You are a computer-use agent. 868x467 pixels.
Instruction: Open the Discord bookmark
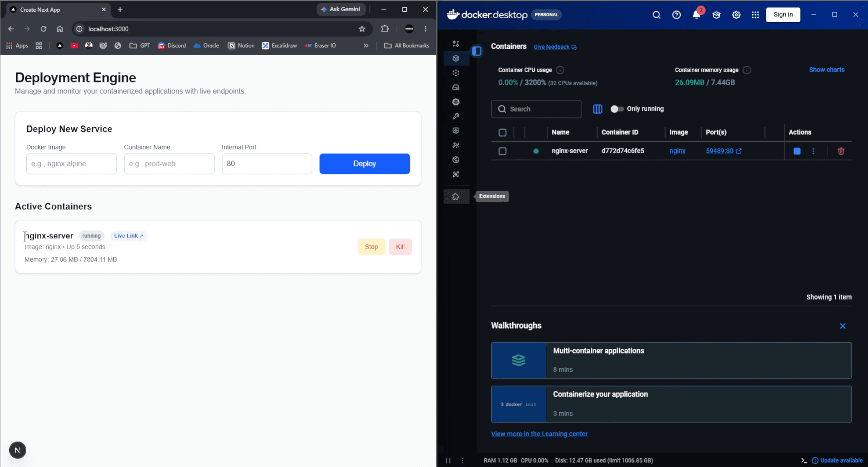pyautogui.click(x=172, y=46)
